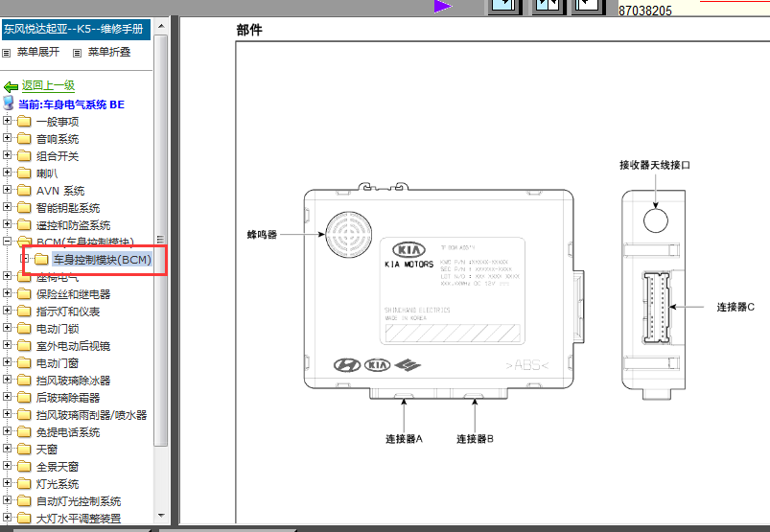Select the 天窗 entry label
Viewport: 770px width, 532px height.
(47, 450)
